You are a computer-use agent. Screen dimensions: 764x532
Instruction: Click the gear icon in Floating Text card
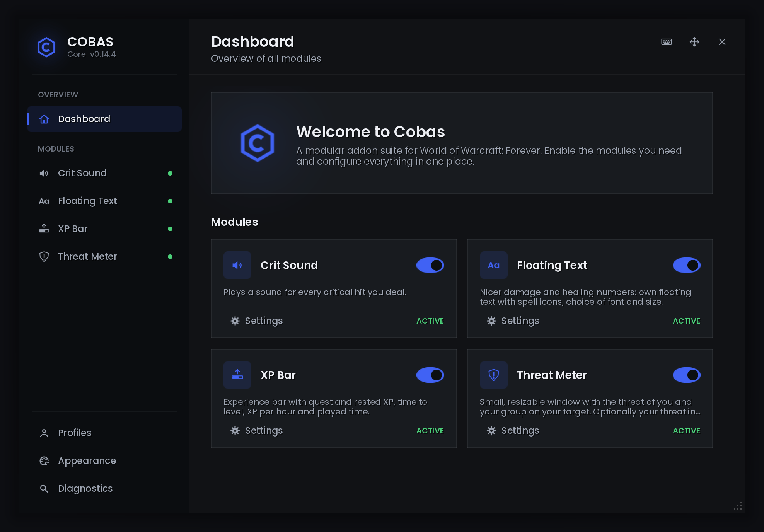coord(491,321)
